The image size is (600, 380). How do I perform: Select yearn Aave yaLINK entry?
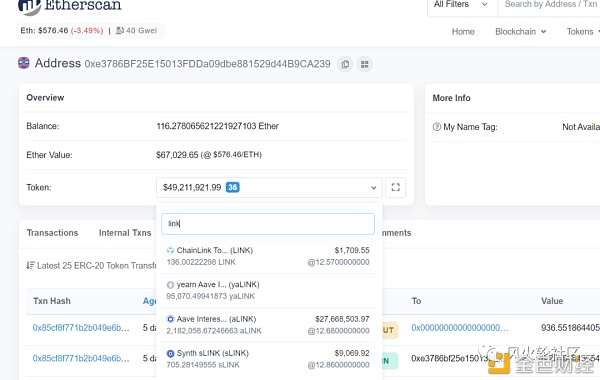click(268, 290)
